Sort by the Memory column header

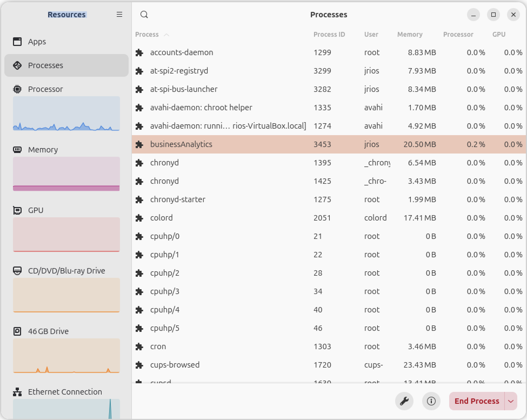pyautogui.click(x=410, y=35)
